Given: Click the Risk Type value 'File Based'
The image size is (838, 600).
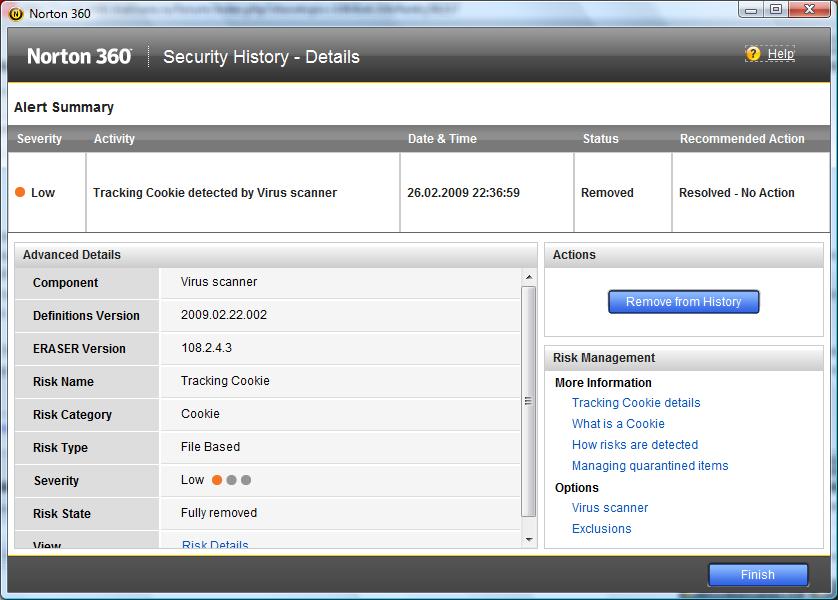Looking at the screenshot, I should (x=210, y=447).
